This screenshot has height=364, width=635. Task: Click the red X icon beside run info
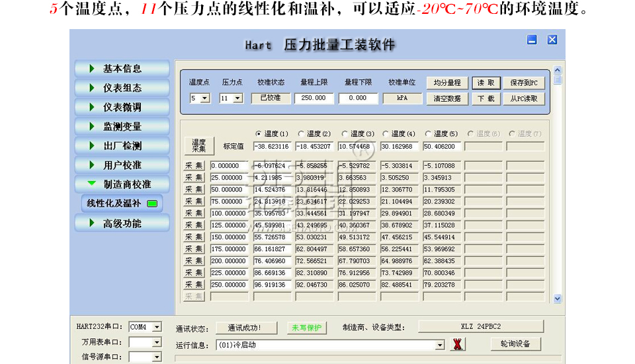[457, 344]
